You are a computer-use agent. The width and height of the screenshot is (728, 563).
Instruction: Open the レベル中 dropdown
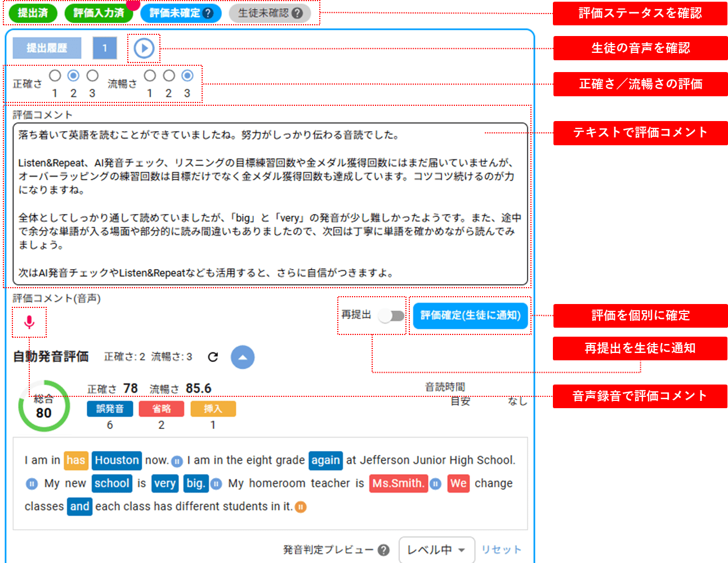[x=435, y=550]
